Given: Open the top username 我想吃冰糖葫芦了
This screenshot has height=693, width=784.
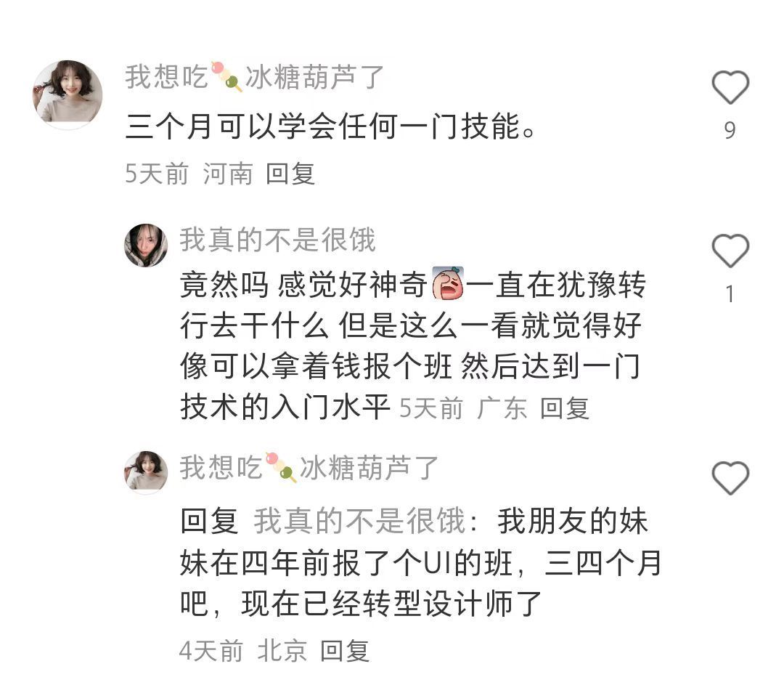Looking at the screenshot, I should point(255,77).
